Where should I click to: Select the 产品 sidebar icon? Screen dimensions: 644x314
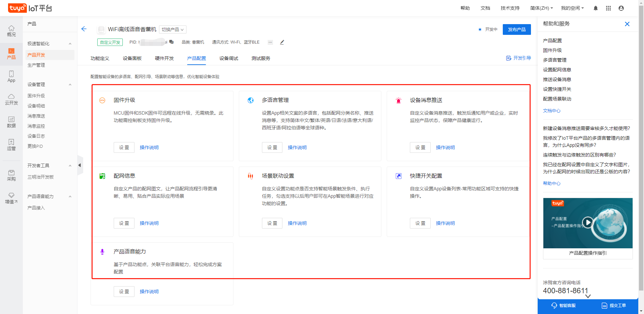click(x=11, y=54)
